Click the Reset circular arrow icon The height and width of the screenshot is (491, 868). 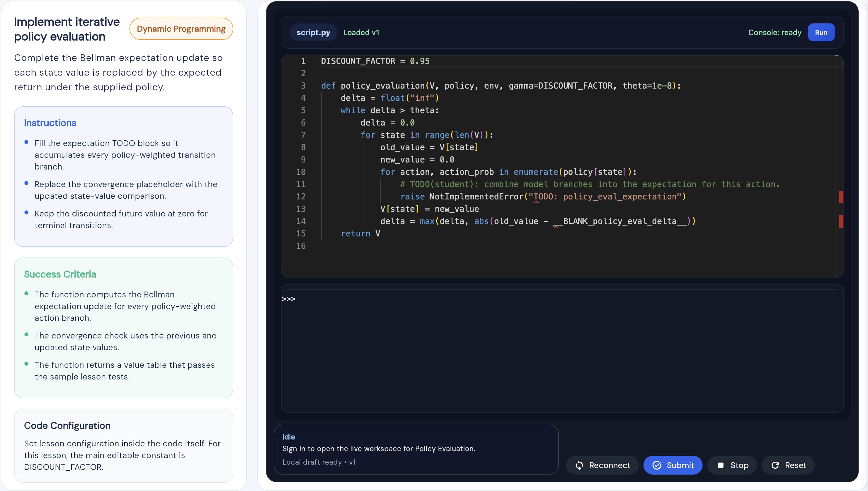pos(775,465)
